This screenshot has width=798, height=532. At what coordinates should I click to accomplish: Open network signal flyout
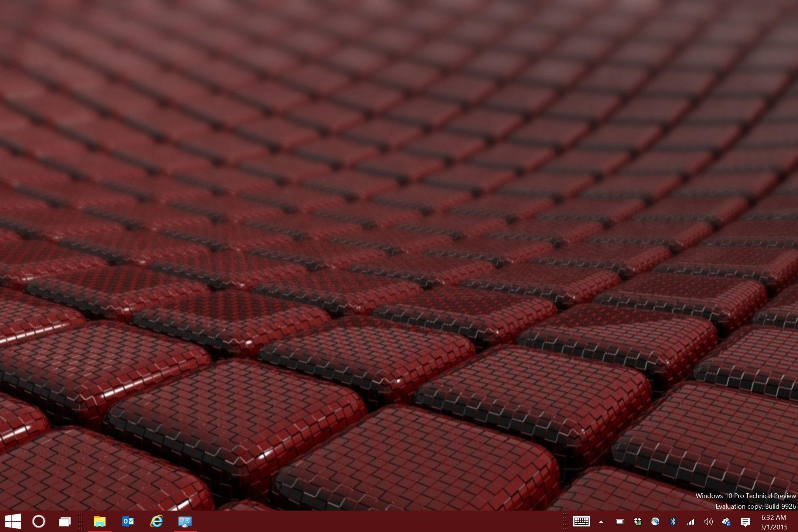point(690,522)
